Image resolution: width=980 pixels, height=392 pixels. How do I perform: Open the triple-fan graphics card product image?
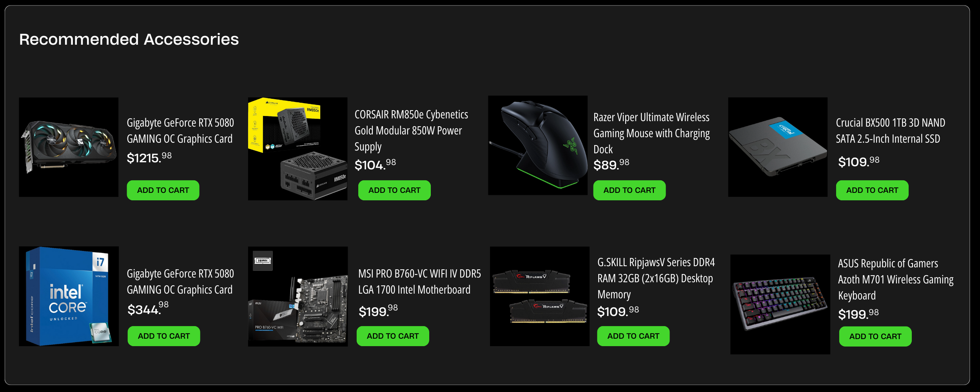pyautogui.click(x=69, y=147)
